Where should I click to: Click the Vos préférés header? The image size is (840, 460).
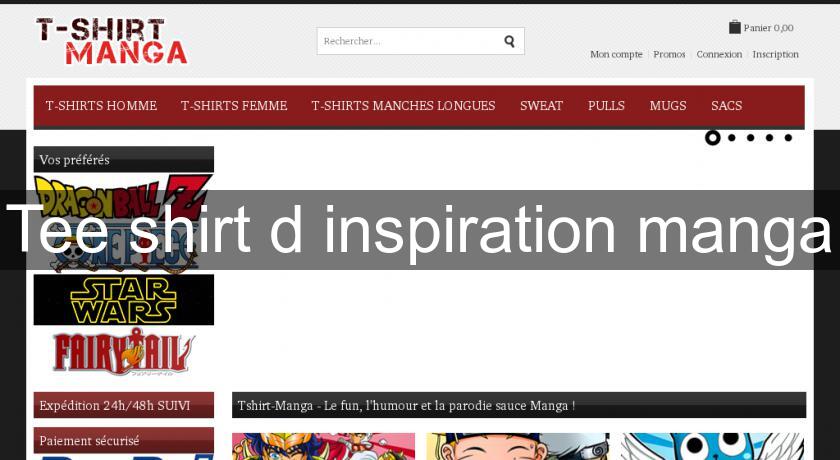123,159
